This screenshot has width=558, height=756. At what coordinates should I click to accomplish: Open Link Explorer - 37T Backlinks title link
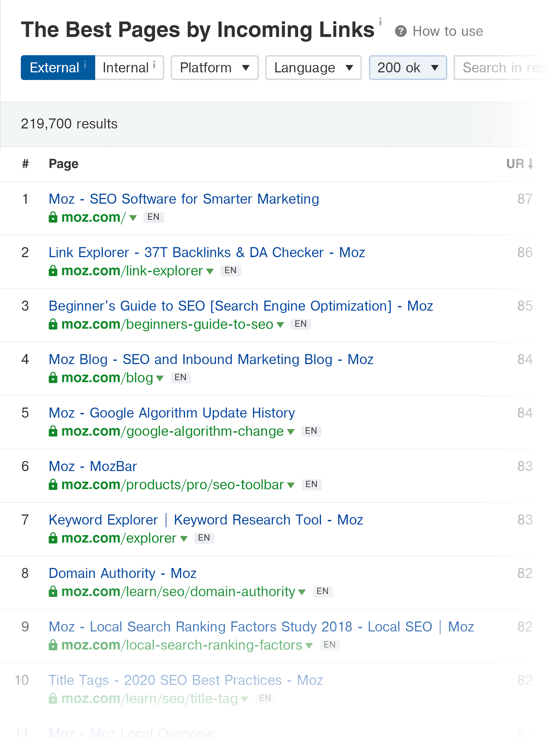tap(207, 252)
